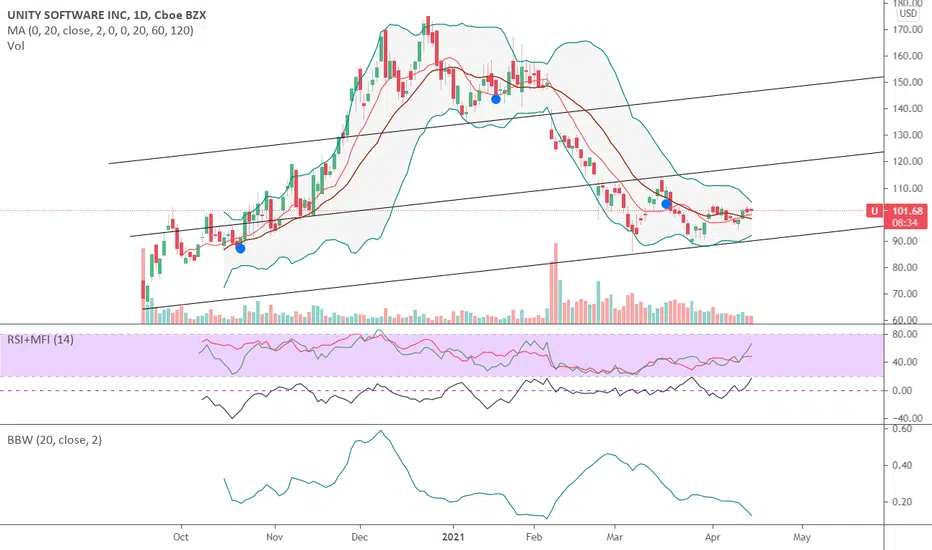Click the 120.00 price axis label
The image size is (932, 550).
point(907,162)
